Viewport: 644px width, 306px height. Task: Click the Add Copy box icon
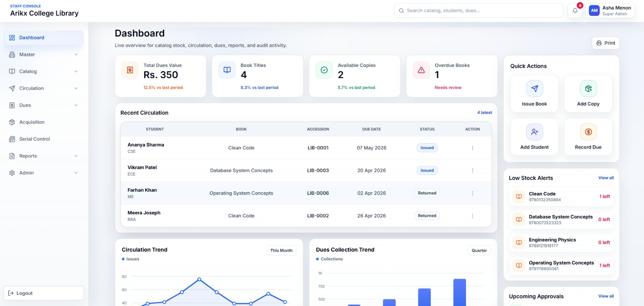pos(588,89)
